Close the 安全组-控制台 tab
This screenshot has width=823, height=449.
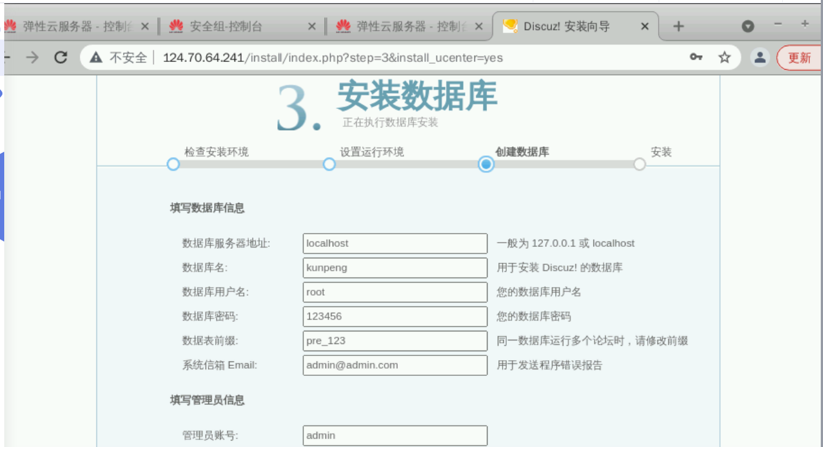tap(312, 26)
